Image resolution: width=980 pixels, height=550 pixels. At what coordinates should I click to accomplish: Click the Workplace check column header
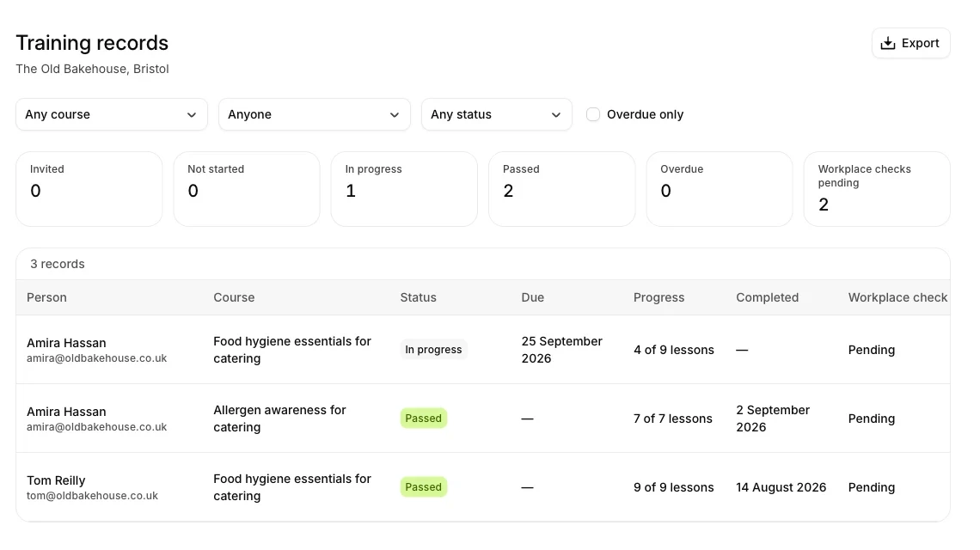(x=897, y=297)
